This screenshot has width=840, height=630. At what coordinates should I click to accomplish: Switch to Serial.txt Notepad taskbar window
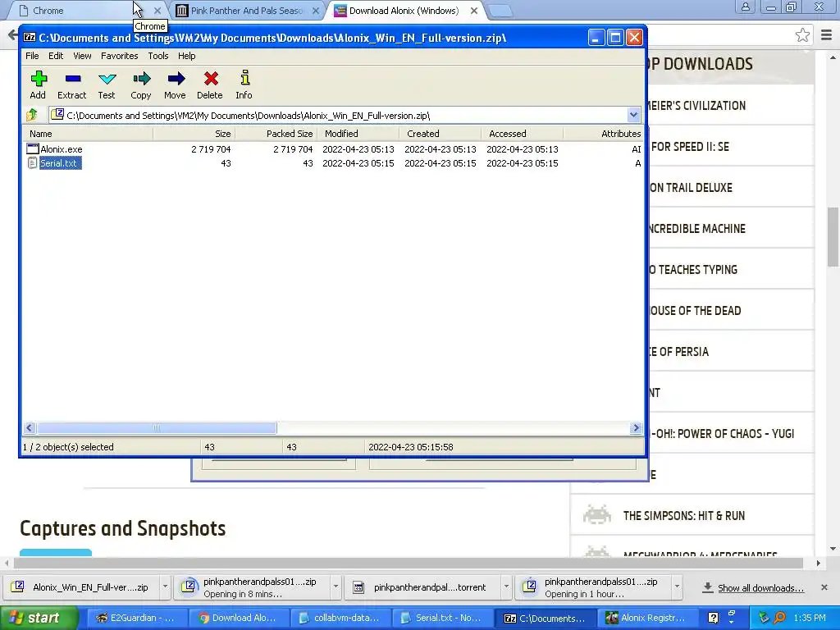point(442,618)
